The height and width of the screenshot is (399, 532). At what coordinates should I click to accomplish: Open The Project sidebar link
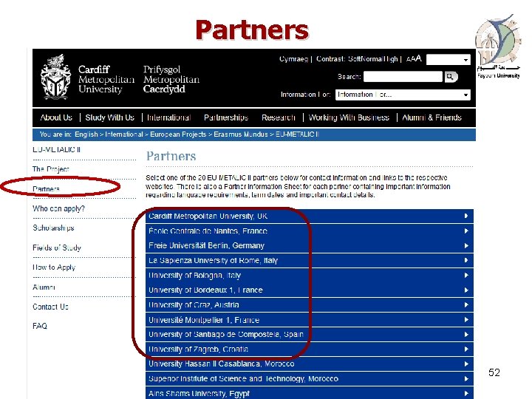pyautogui.click(x=50, y=169)
